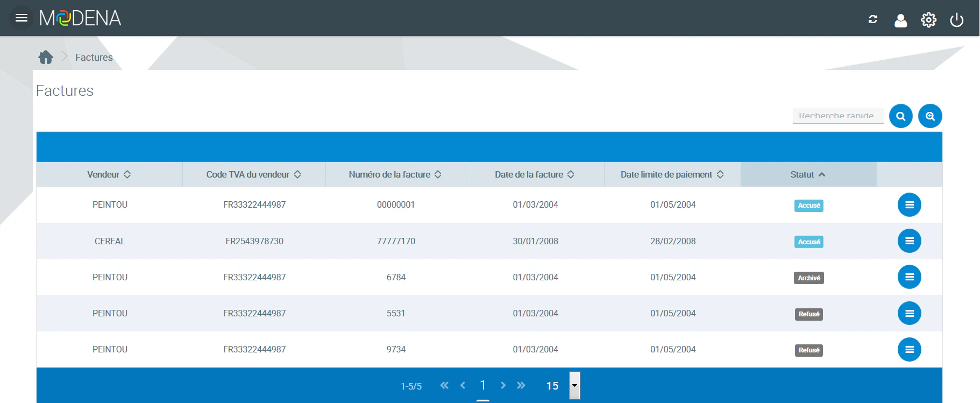
Task: Click 01/03/2004 date in invoice 5531 row
Action: [535, 313]
